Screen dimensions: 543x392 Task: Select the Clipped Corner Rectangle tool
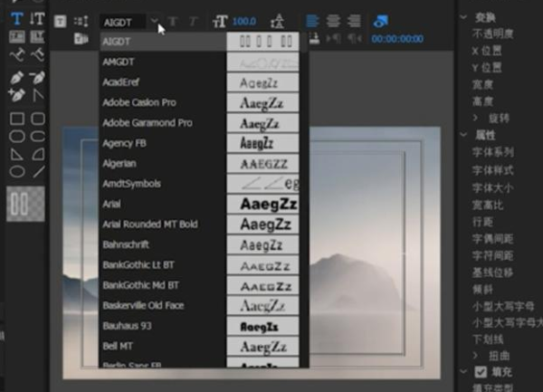[17, 136]
